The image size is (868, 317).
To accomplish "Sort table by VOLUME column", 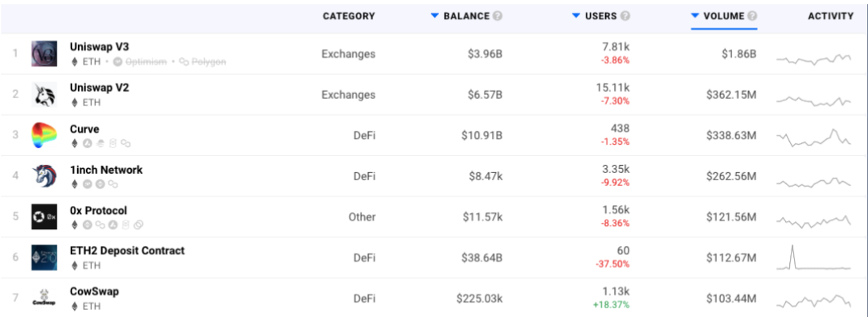I will 718,16.
